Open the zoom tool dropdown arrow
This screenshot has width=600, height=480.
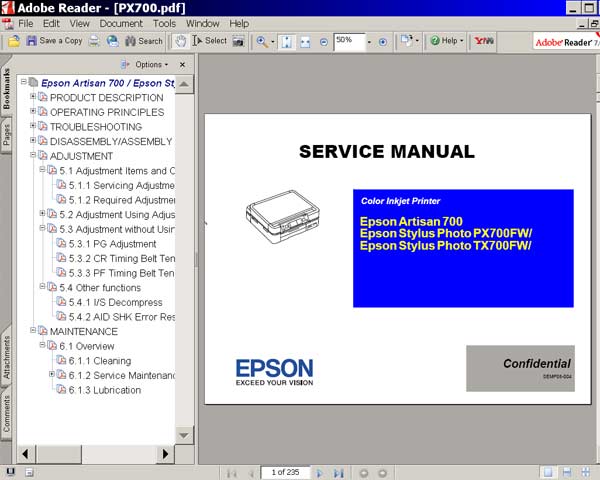pos(273,41)
